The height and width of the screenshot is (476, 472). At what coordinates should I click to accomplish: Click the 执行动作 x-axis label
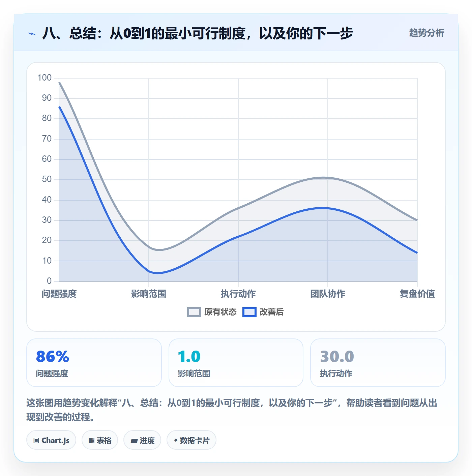238,294
